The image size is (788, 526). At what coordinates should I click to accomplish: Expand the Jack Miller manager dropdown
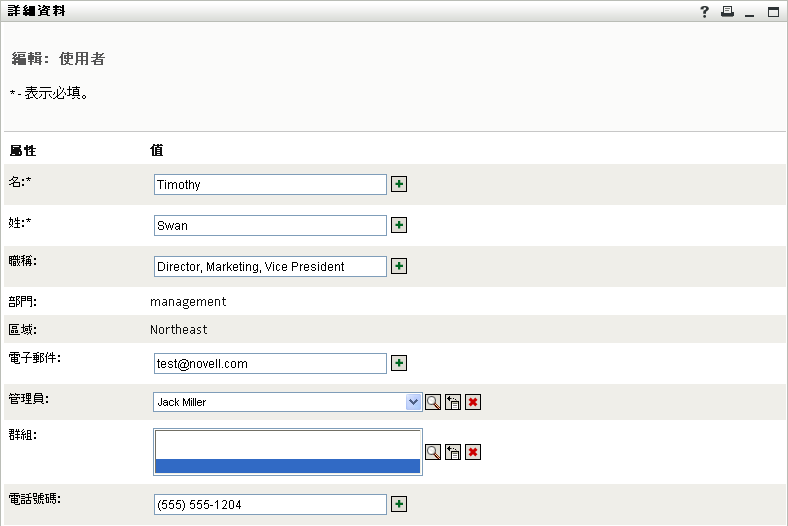pos(413,402)
